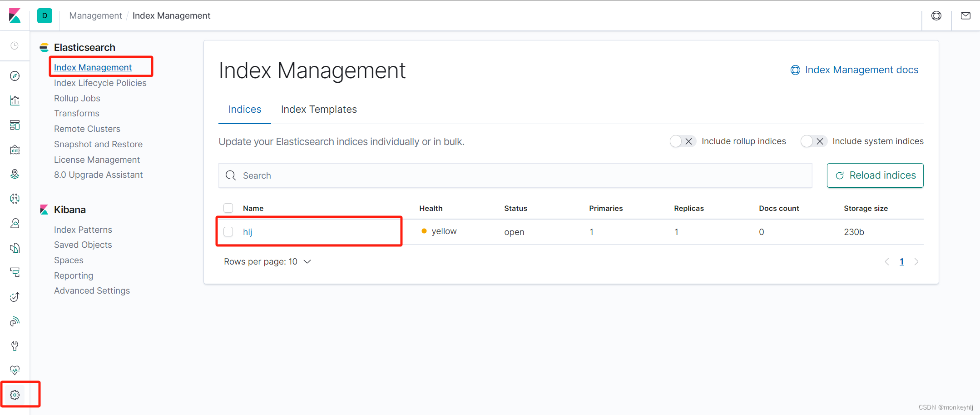Open Metrics icon in sidebar

tap(15, 223)
